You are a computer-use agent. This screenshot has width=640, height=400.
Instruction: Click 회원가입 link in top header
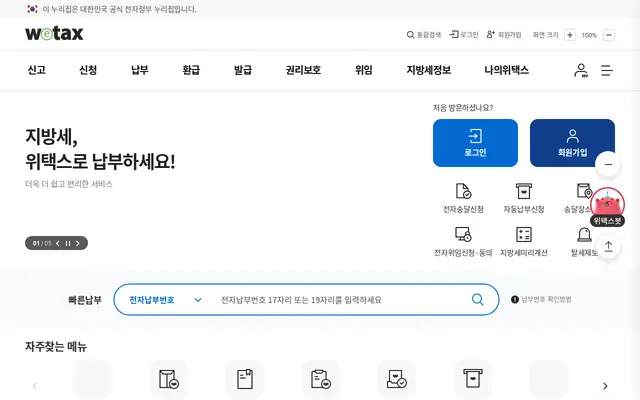(504, 35)
